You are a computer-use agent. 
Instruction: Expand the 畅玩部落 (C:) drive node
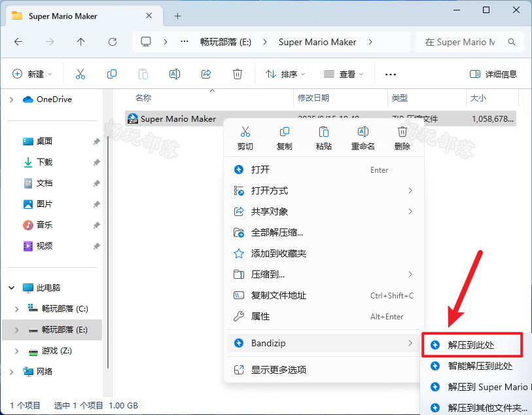pyautogui.click(x=16, y=309)
